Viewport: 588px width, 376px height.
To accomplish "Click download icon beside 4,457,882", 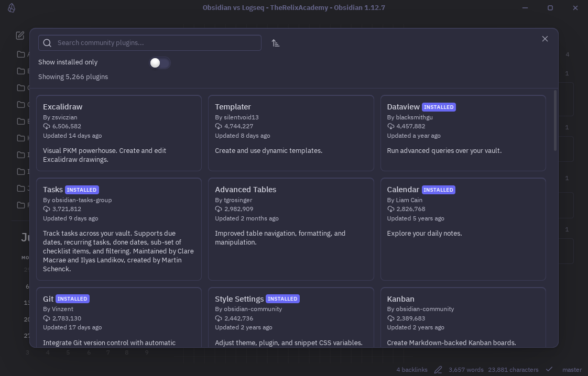I will [x=391, y=126].
